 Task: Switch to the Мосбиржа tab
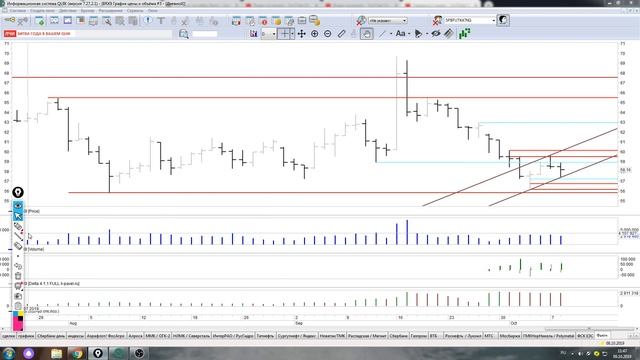tap(509, 336)
